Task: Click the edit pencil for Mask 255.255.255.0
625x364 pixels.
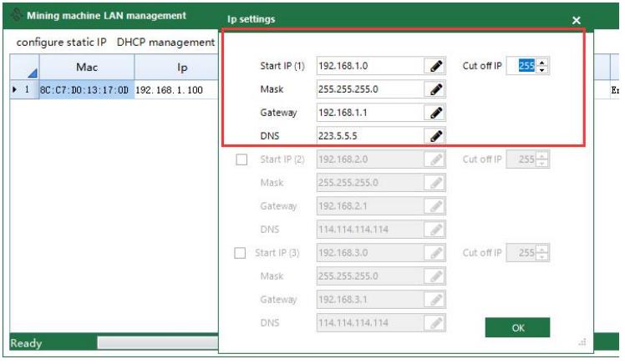Action: coord(435,88)
